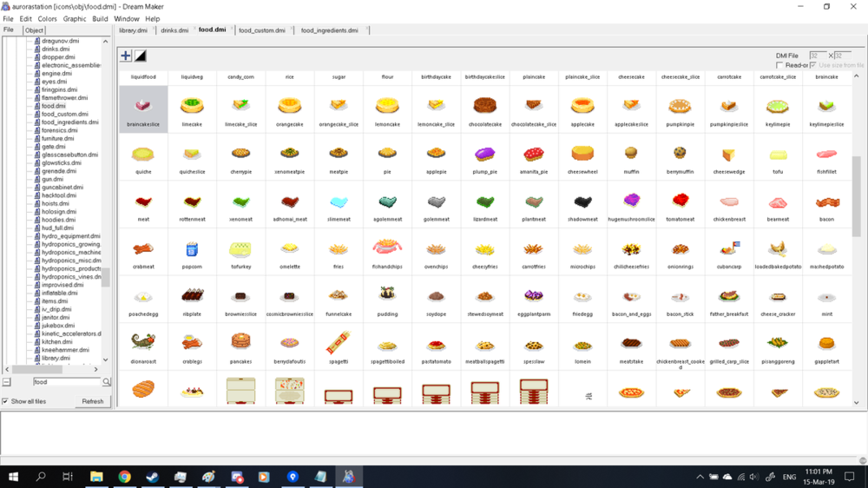Switch to the Object tab
868x488 pixels.
tap(34, 30)
